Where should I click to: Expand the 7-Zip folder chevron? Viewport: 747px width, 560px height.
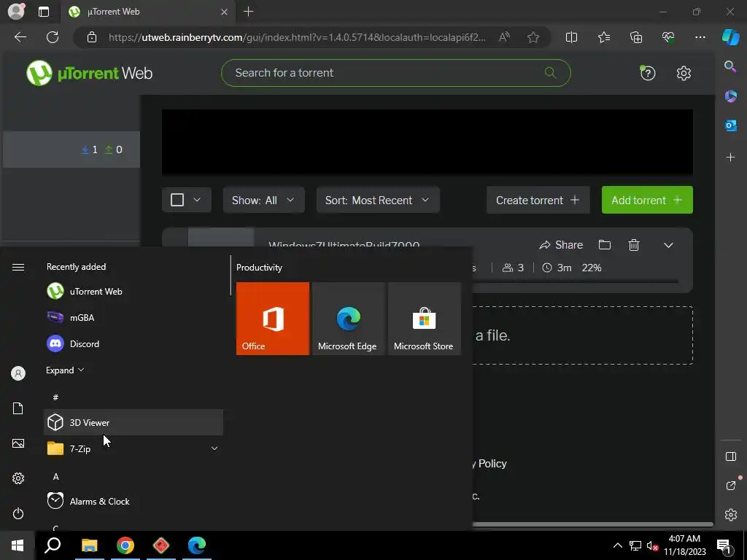[214, 448]
